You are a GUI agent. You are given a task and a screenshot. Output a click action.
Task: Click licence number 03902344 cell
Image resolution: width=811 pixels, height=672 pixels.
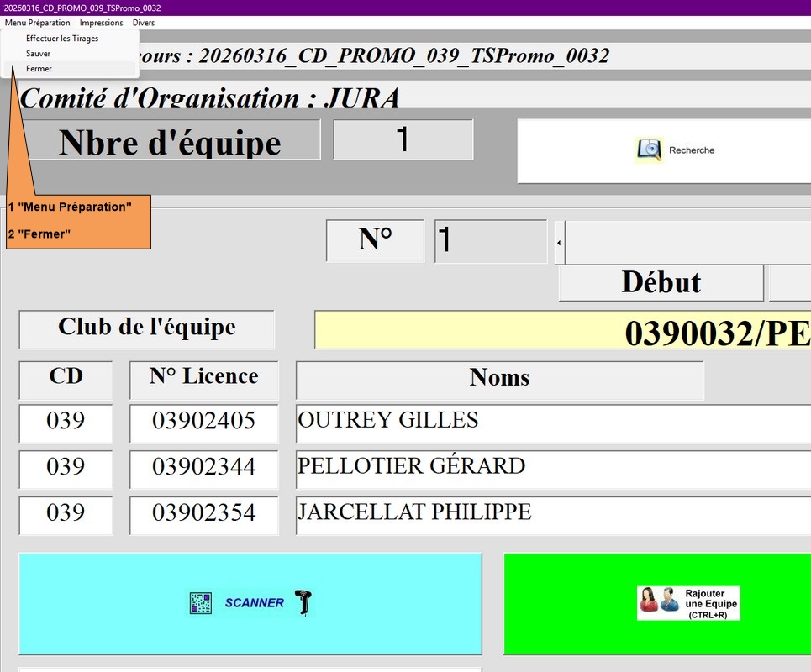point(203,468)
